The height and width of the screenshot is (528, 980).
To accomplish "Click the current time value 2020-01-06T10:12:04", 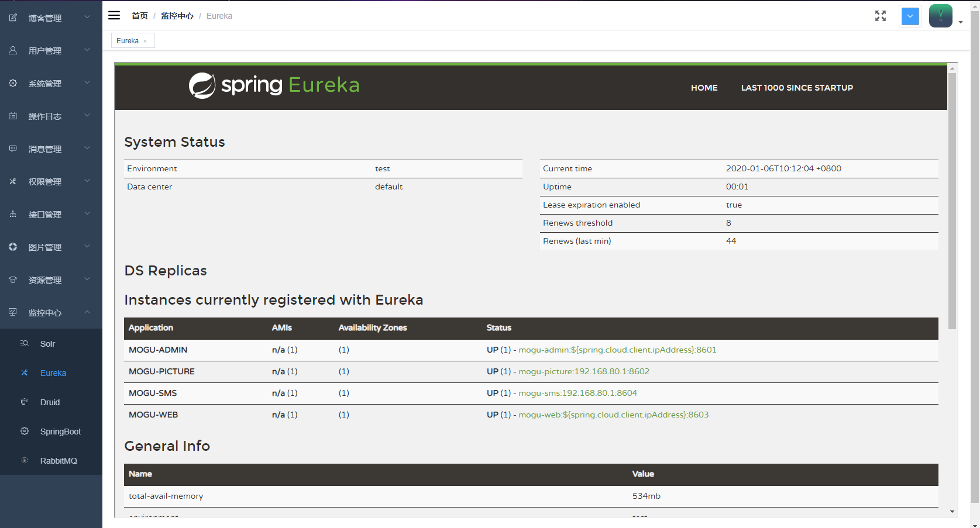I will pos(783,168).
